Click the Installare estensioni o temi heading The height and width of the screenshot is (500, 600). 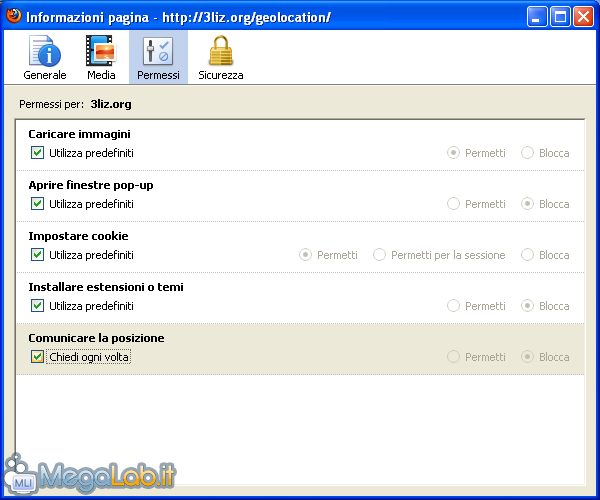[106, 287]
